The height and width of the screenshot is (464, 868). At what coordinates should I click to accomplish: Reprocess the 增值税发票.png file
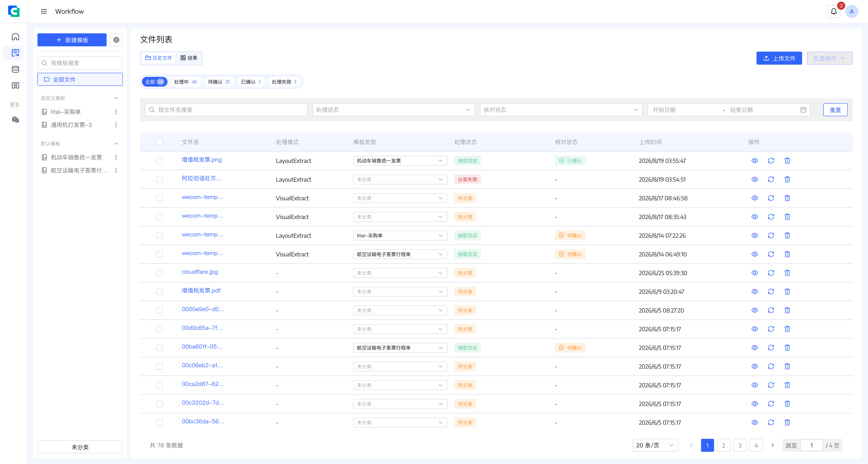771,161
